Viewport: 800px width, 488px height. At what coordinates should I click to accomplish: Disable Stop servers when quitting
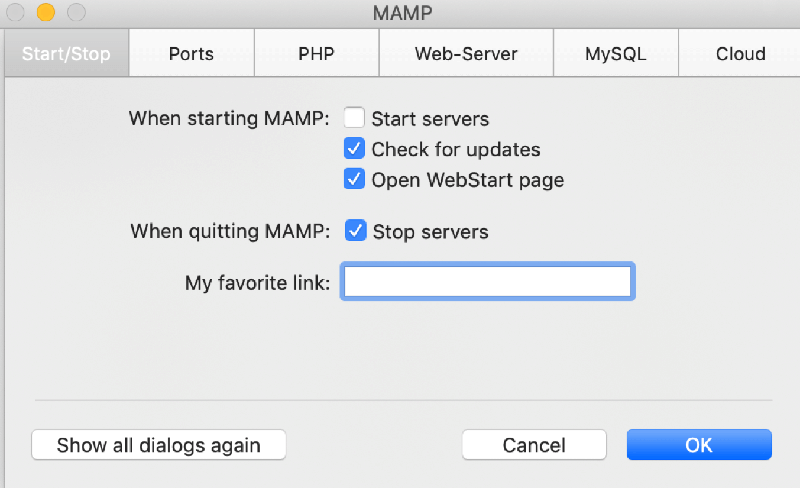click(355, 231)
